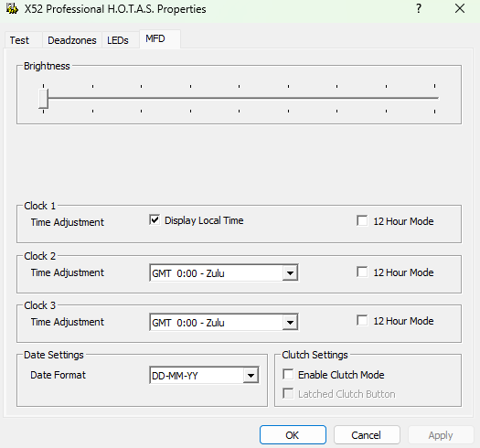Click the help question mark button
This screenshot has height=448, width=480.
click(x=419, y=8)
